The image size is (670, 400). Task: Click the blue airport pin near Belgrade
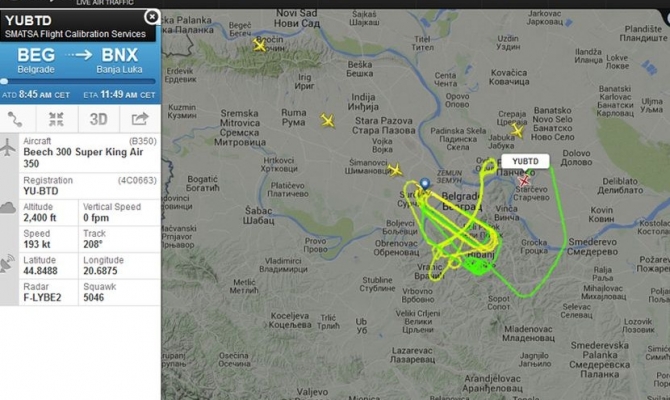424,184
